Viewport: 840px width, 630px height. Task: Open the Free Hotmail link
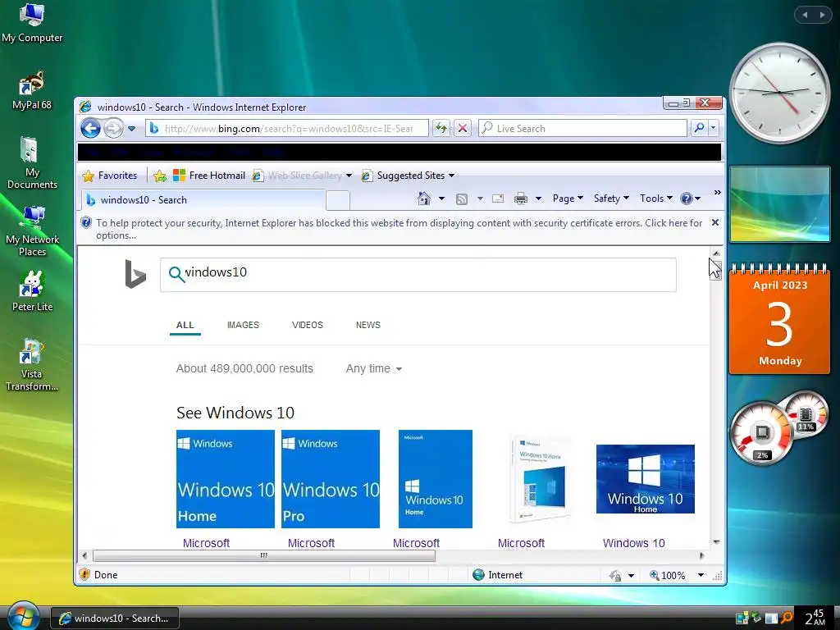coord(209,176)
